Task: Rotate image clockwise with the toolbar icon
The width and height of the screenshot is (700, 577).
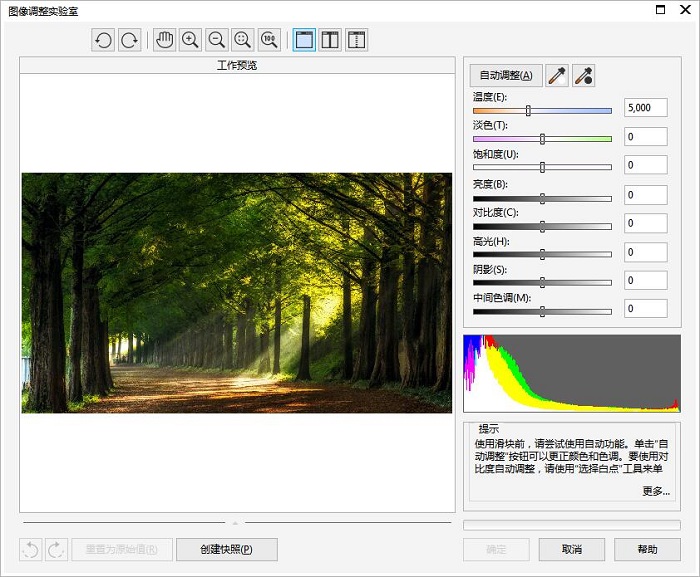Action: click(x=130, y=40)
